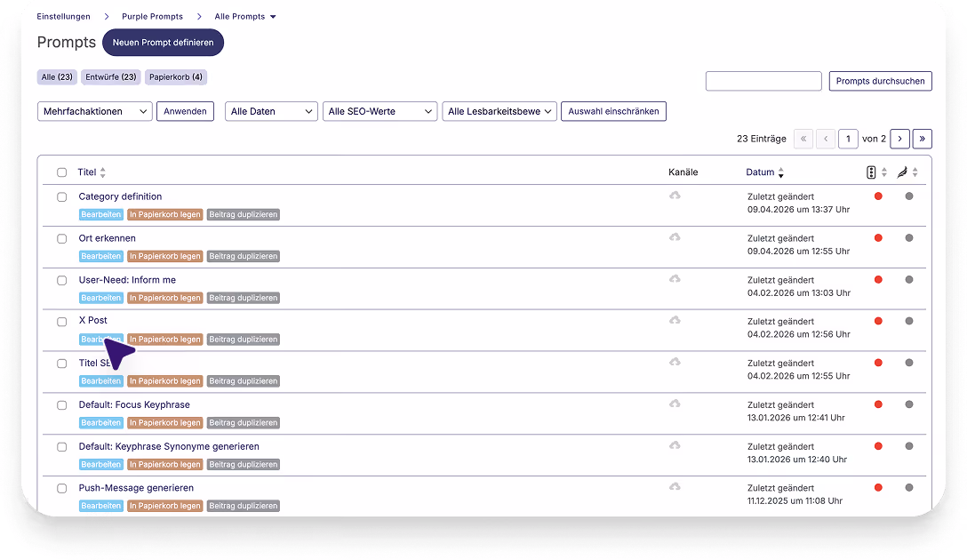The height and width of the screenshot is (560, 967).
Task: Click the cloud icon in Push-Message generieren row
Action: pos(675,486)
